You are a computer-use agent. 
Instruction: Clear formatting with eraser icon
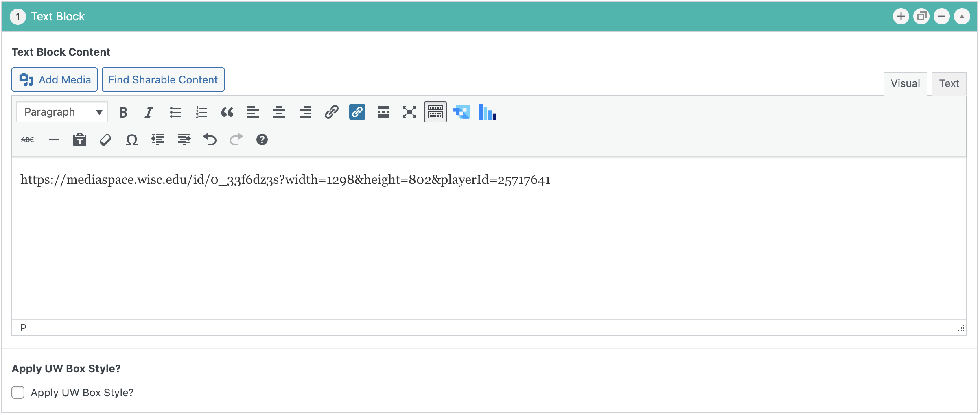[x=105, y=140]
